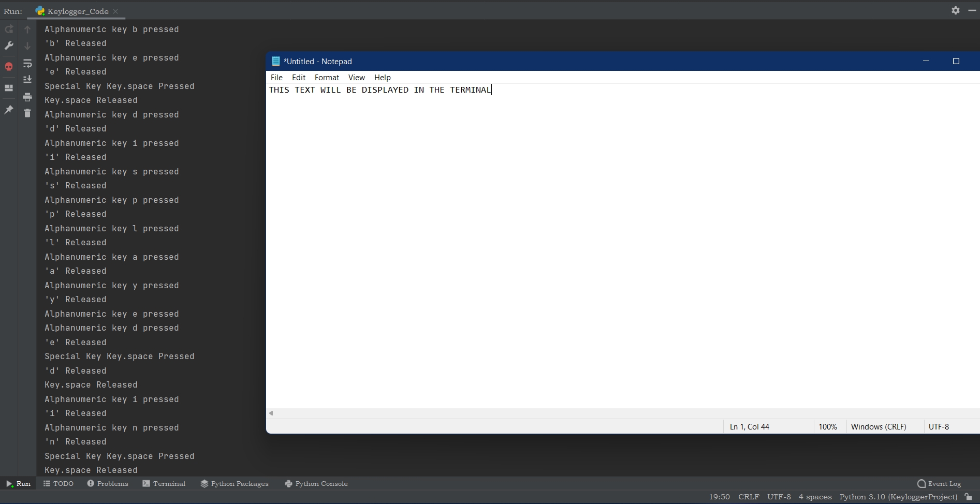Toggle soft-wrap in the console

27,64
